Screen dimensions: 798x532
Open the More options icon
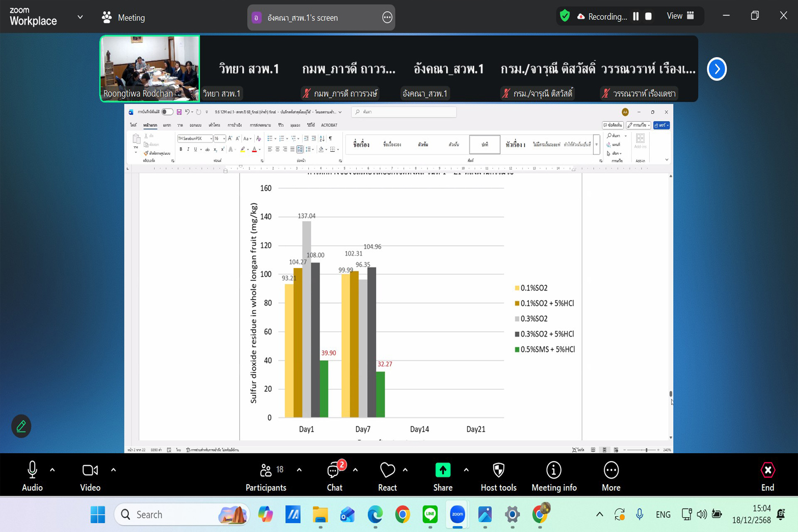[x=610, y=470]
